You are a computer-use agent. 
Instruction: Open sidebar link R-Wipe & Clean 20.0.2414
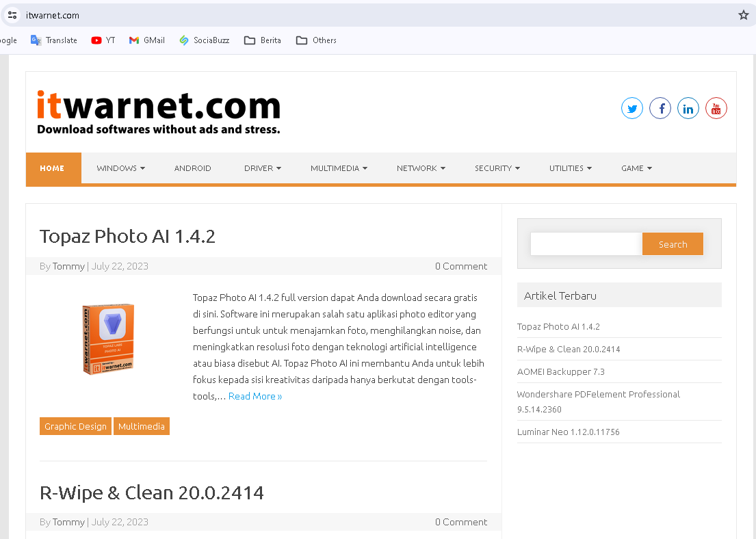[569, 349]
